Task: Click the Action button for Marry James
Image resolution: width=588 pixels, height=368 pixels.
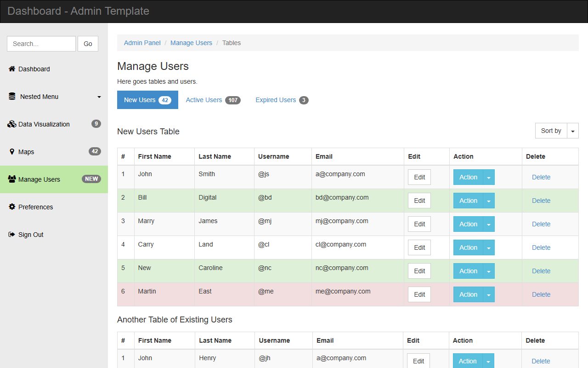Action: (x=468, y=224)
